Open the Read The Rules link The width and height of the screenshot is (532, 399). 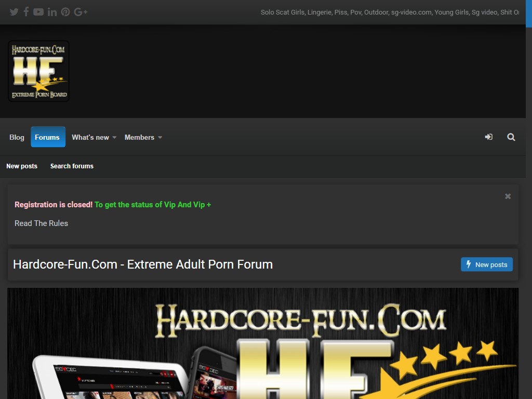tap(41, 223)
